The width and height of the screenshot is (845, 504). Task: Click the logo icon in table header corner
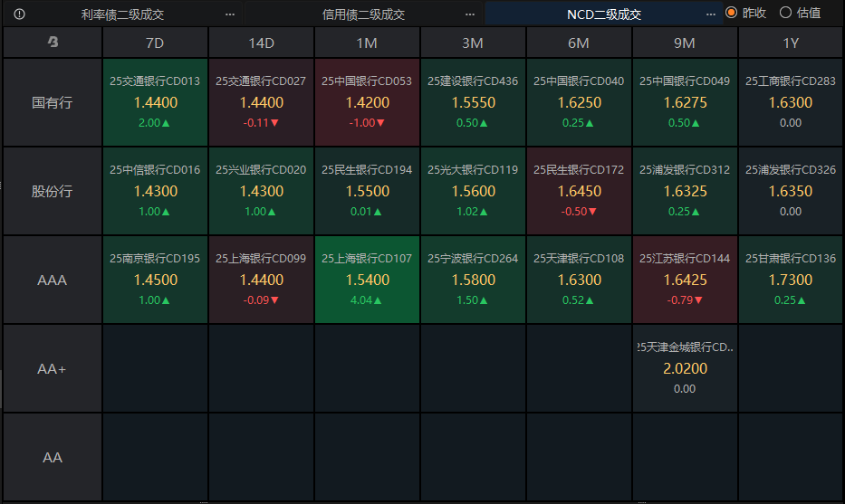coord(53,42)
